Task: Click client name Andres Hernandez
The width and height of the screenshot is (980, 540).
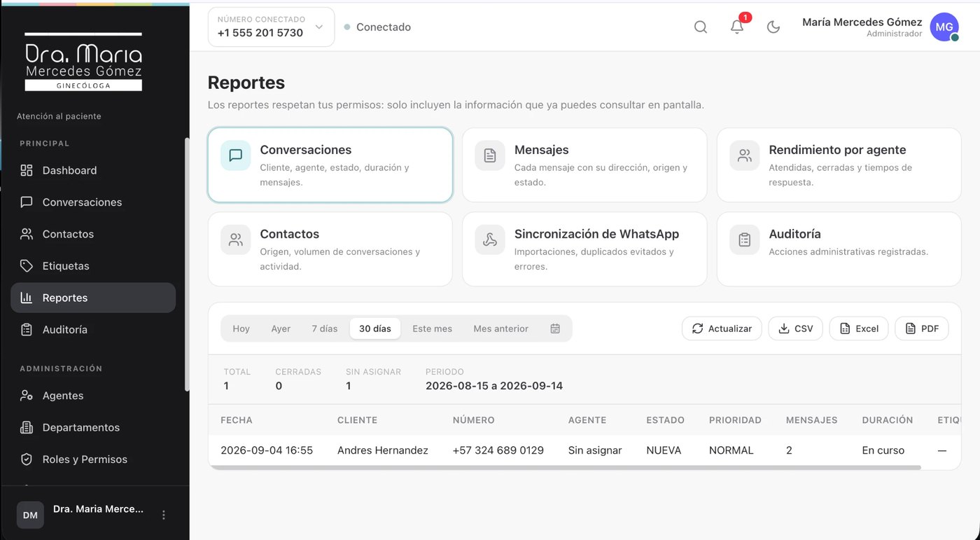Action: tap(383, 450)
